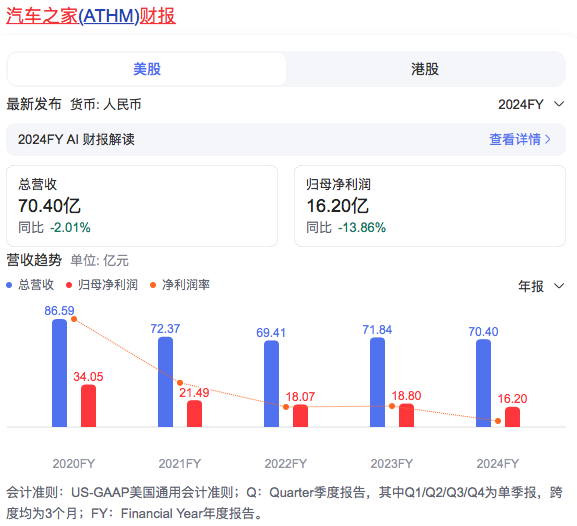Screen dimensions: 577x526
Task: Switch to the 港股 tab
Action: pyautogui.click(x=425, y=69)
